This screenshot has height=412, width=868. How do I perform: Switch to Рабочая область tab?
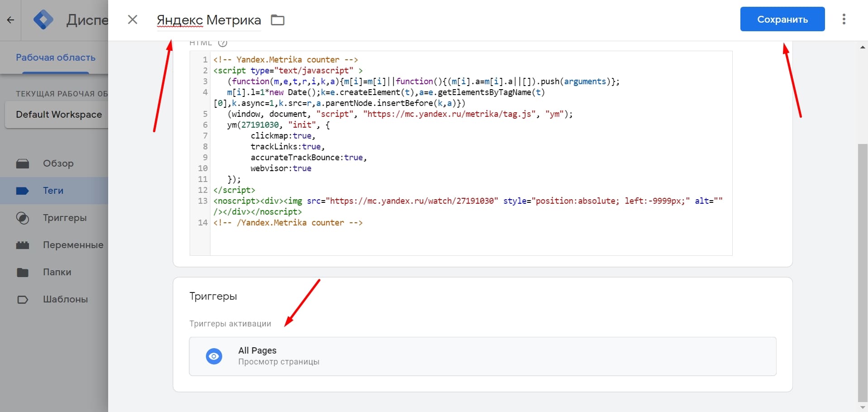[56, 57]
